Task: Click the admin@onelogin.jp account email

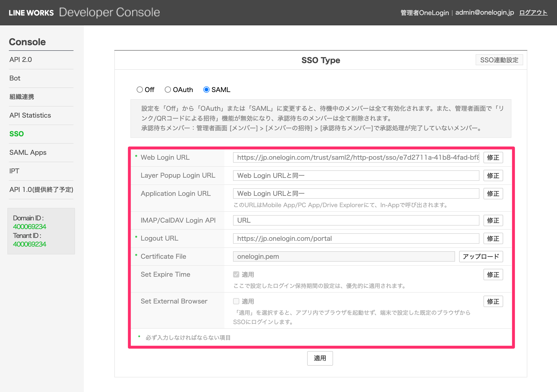Action: coord(485,12)
